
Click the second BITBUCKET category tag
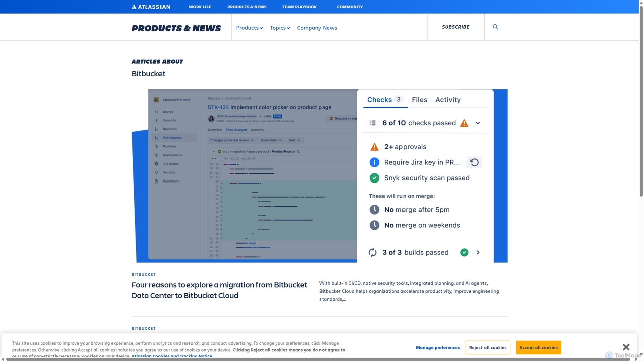coord(144,328)
